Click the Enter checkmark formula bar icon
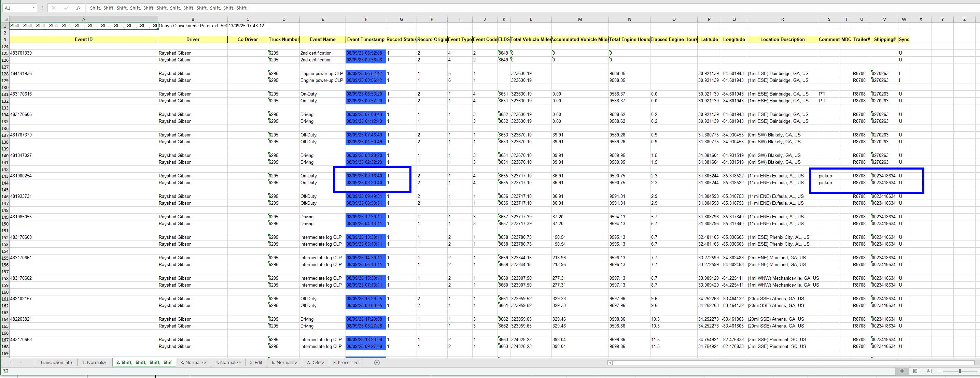Image resolution: width=980 pixels, height=378 pixels. point(66,8)
